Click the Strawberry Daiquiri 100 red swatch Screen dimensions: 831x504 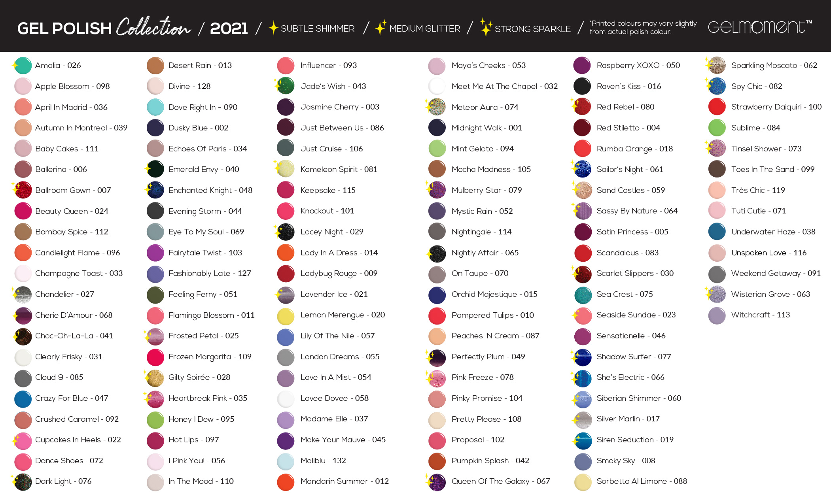click(x=717, y=107)
